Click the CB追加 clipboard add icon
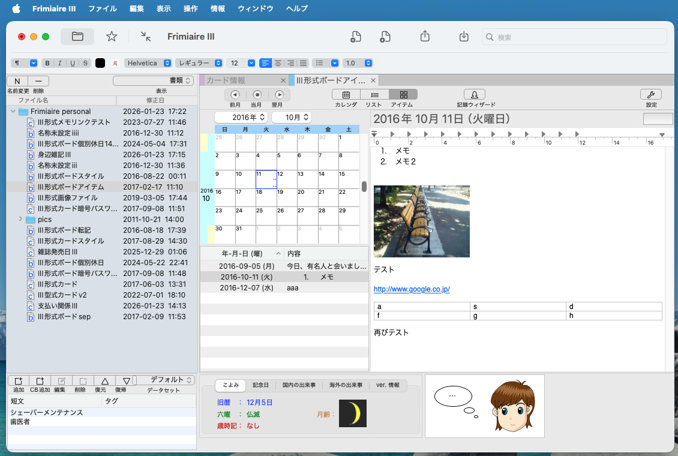Screen dimensions: 678x456 [40, 381]
